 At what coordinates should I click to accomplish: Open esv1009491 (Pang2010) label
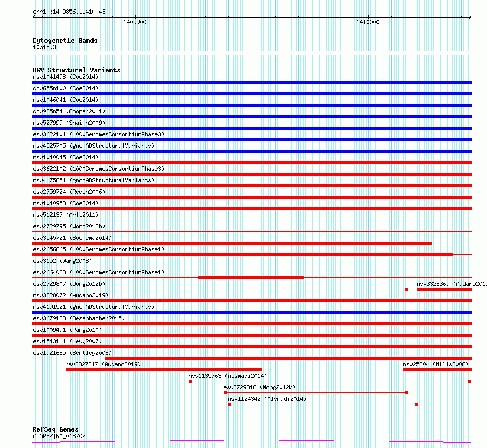[67, 330]
